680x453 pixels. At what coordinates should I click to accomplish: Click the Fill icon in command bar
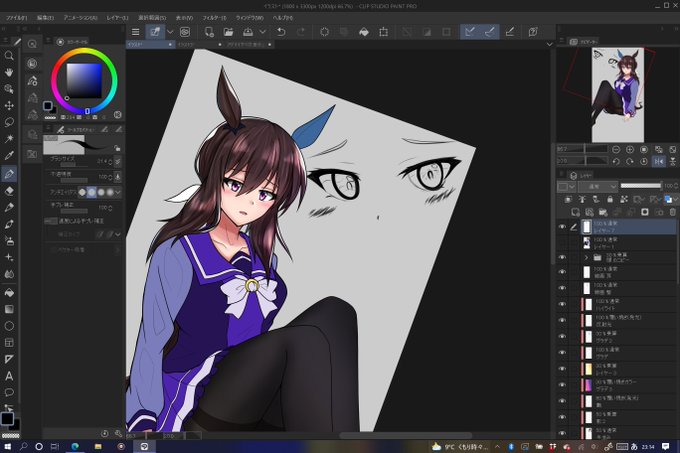[364, 32]
